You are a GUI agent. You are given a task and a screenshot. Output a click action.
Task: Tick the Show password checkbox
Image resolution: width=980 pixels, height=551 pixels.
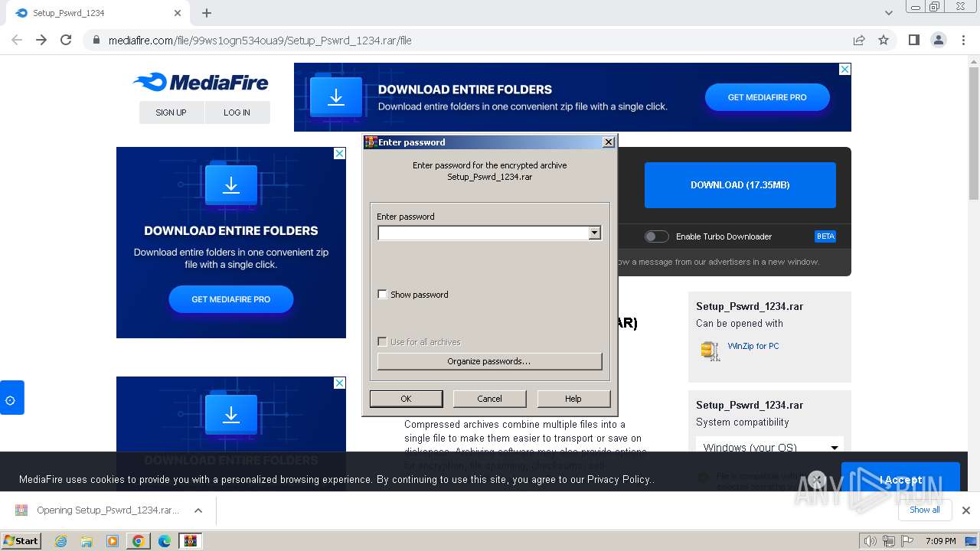[x=383, y=295]
